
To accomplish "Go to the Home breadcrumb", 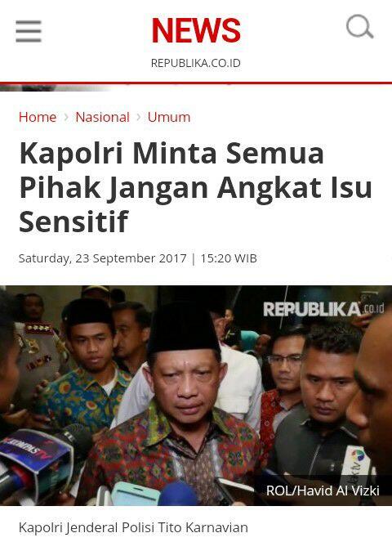I will (x=38, y=117).
